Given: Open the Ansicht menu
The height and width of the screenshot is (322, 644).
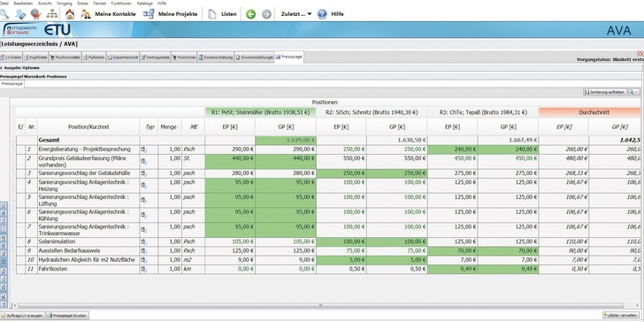Looking at the screenshot, I should (x=45, y=3).
